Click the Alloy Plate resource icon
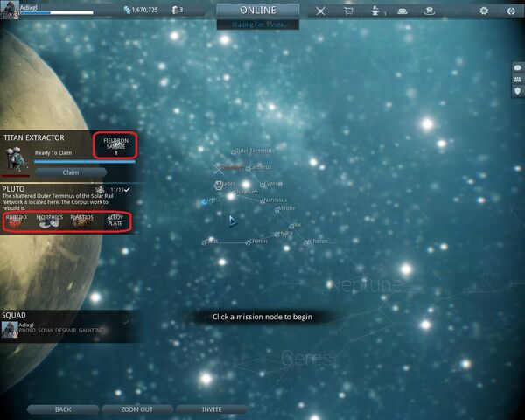This screenshot has height=420, width=525. (115, 220)
